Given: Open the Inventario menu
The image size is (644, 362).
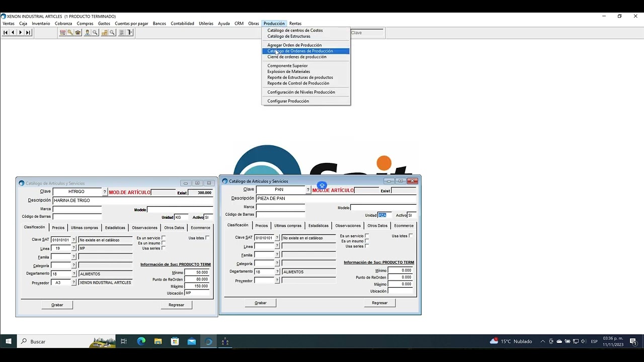Looking at the screenshot, I should point(41,24).
